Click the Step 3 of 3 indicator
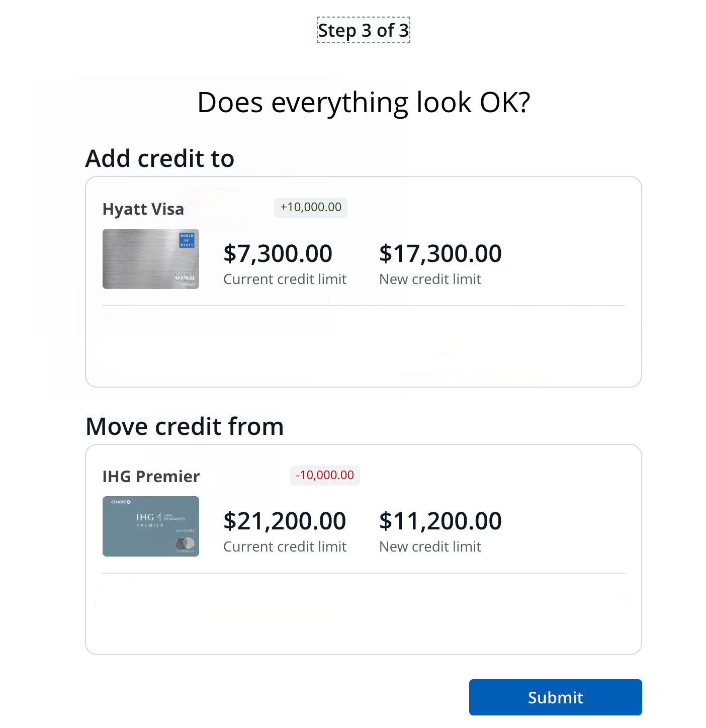 click(363, 30)
